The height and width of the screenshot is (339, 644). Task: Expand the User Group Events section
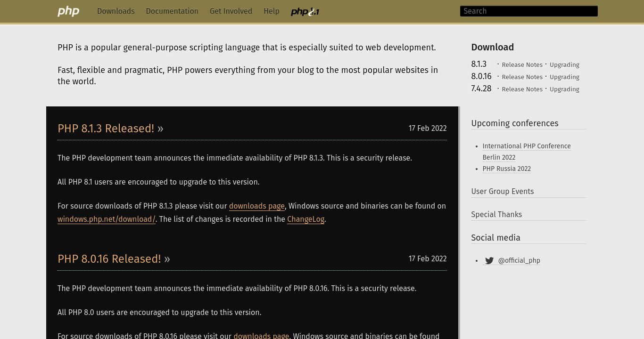[503, 191]
